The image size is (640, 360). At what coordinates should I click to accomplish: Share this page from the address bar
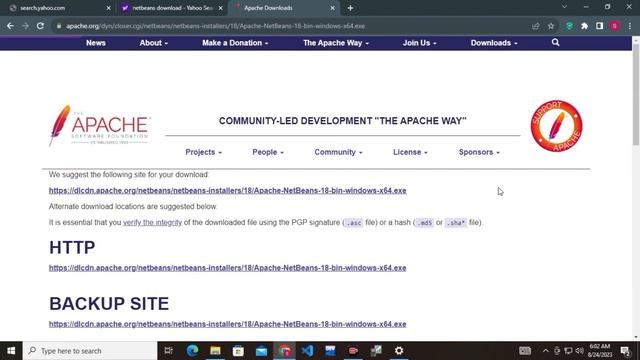coord(536,26)
